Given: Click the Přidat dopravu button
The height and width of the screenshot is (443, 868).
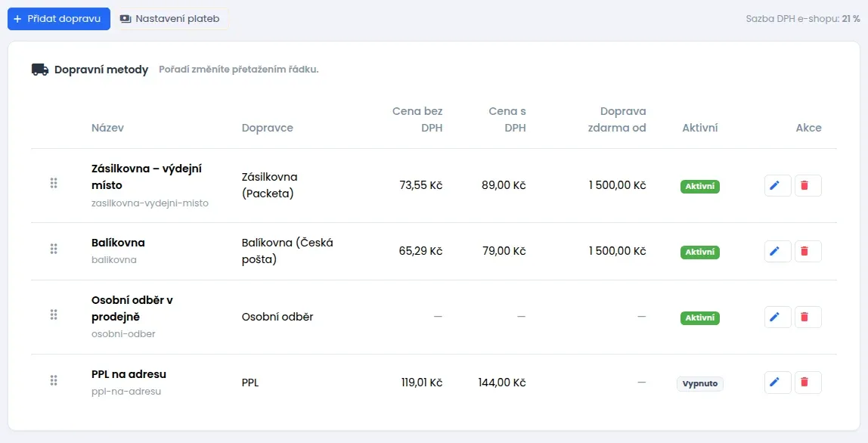Looking at the screenshot, I should point(59,19).
